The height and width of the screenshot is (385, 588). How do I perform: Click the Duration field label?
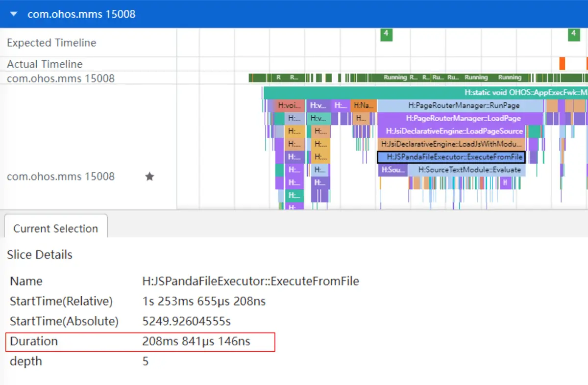[34, 341]
